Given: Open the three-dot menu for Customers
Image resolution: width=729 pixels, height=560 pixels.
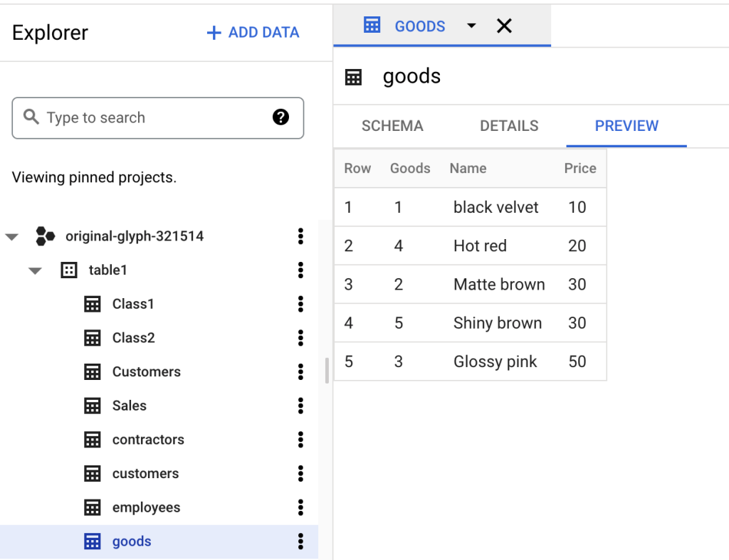Looking at the screenshot, I should coord(300,371).
